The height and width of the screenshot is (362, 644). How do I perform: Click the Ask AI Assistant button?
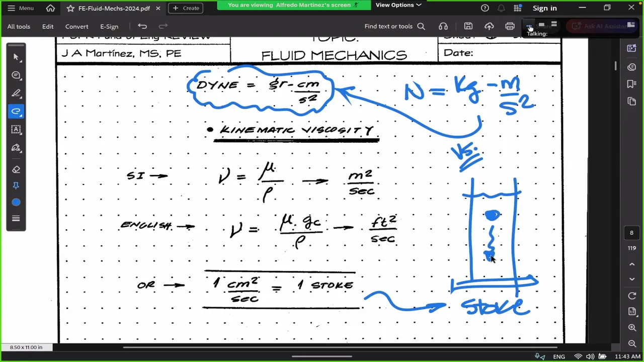(x=601, y=26)
